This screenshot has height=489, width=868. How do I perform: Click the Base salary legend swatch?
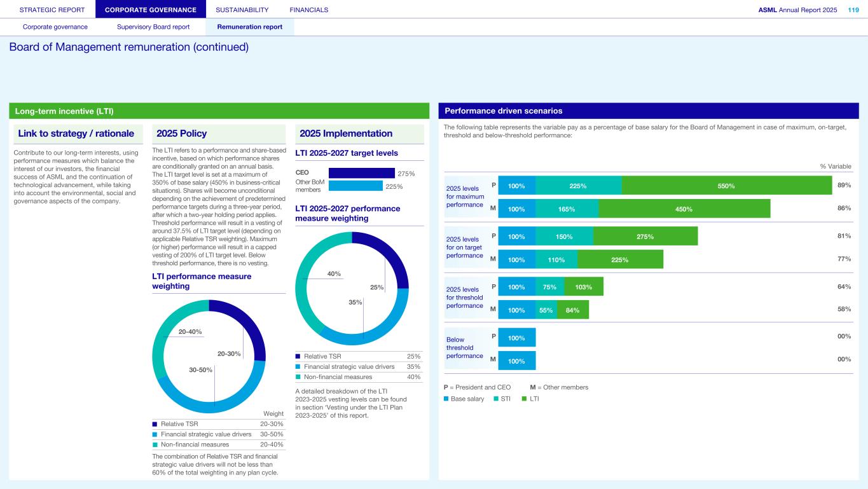tap(446, 399)
